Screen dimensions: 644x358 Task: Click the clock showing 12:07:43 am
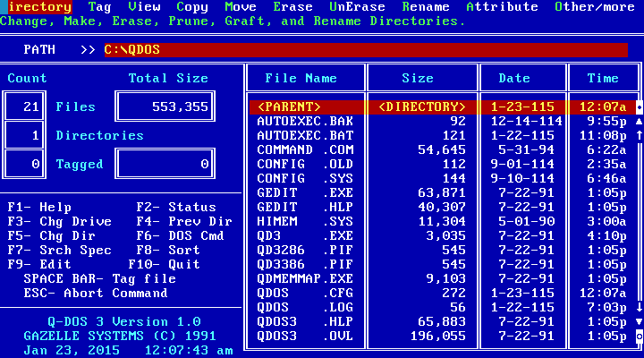pos(189,351)
